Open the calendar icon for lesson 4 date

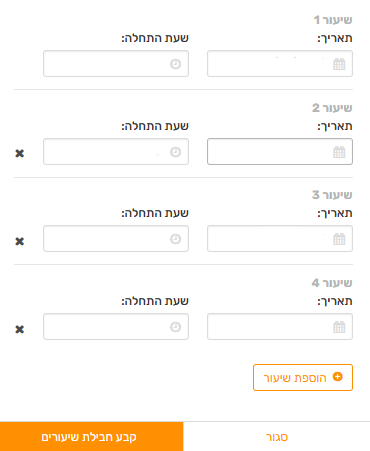click(339, 327)
